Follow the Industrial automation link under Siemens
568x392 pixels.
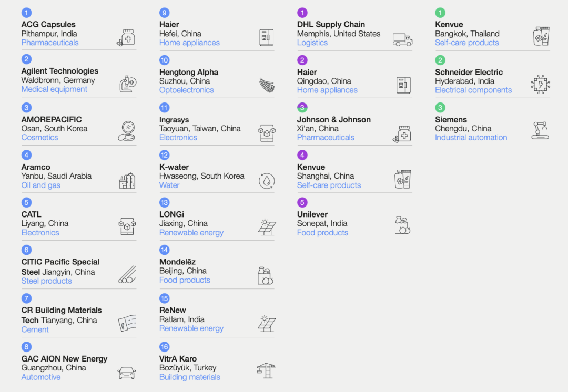471,137
